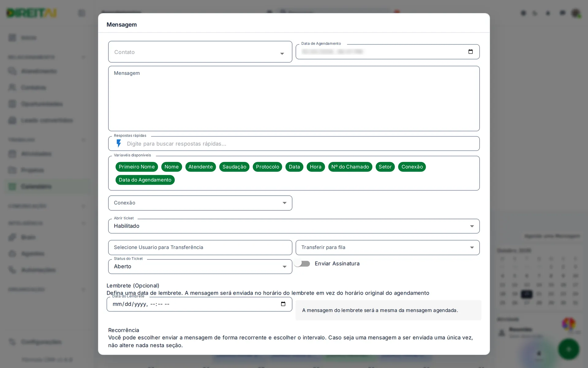588x368 pixels.
Task: Click Selecione Usuario para Transferência field
Action: [200, 247]
